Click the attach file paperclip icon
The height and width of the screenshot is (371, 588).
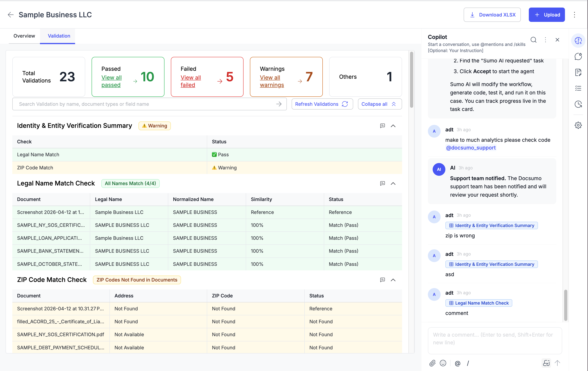click(432, 363)
